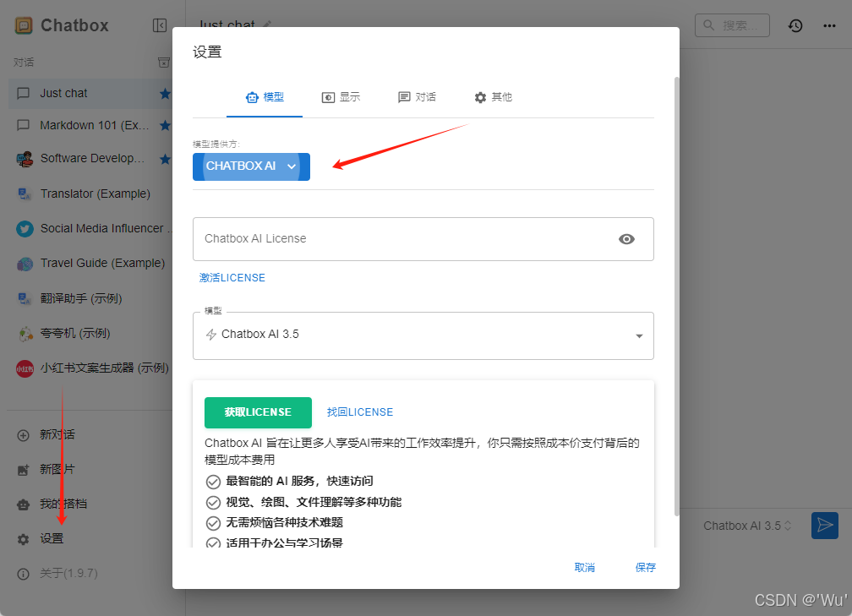Click the 翻译助手 avatar icon
The image size is (852, 616).
(25, 299)
